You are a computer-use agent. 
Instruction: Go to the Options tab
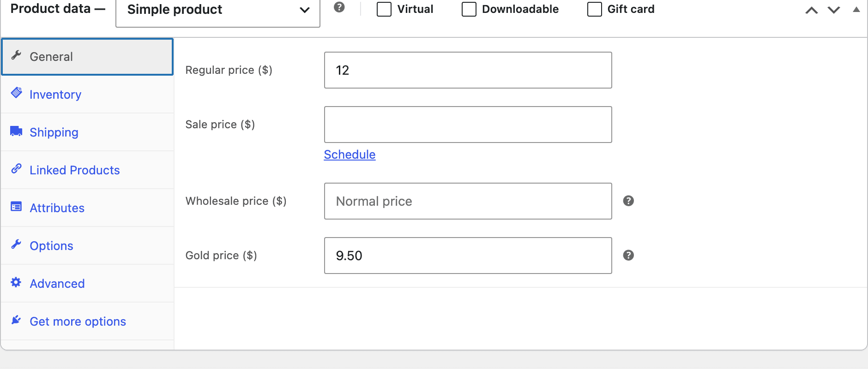tap(87, 246)
